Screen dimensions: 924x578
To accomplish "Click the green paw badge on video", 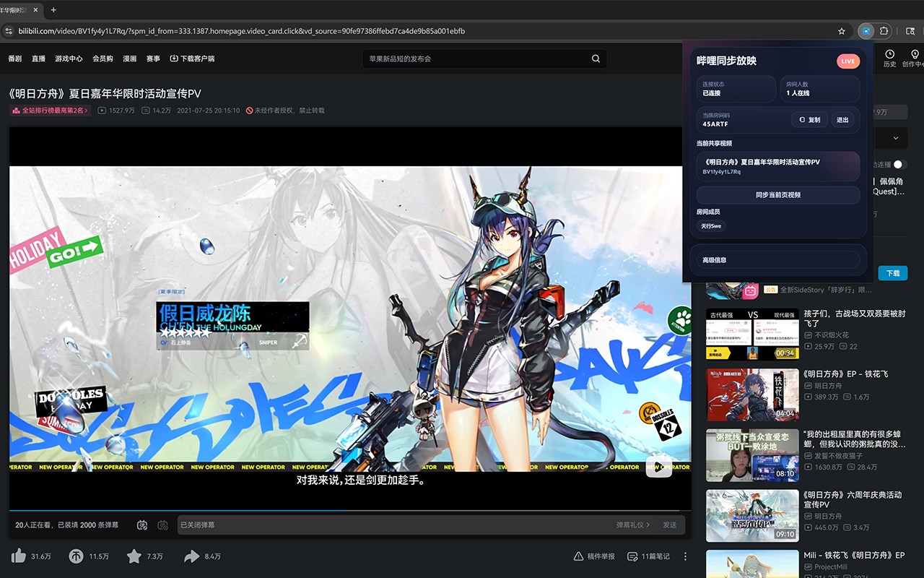I will 679,319.
